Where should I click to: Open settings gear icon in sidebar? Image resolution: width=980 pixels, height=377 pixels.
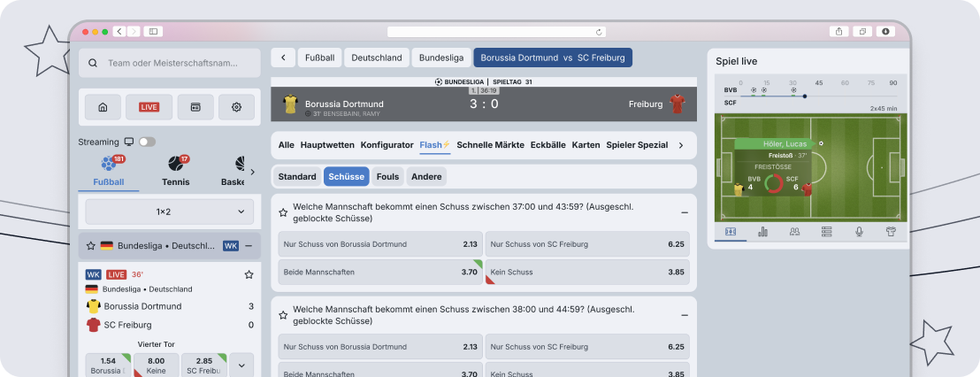[x=236, y=107]
